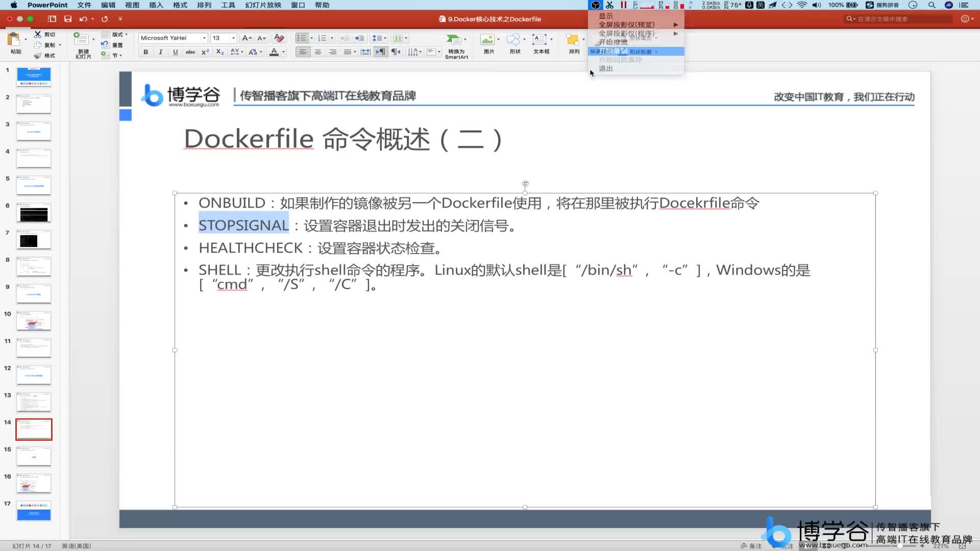
Task: Increase list indent level
Action: [360, 38]
